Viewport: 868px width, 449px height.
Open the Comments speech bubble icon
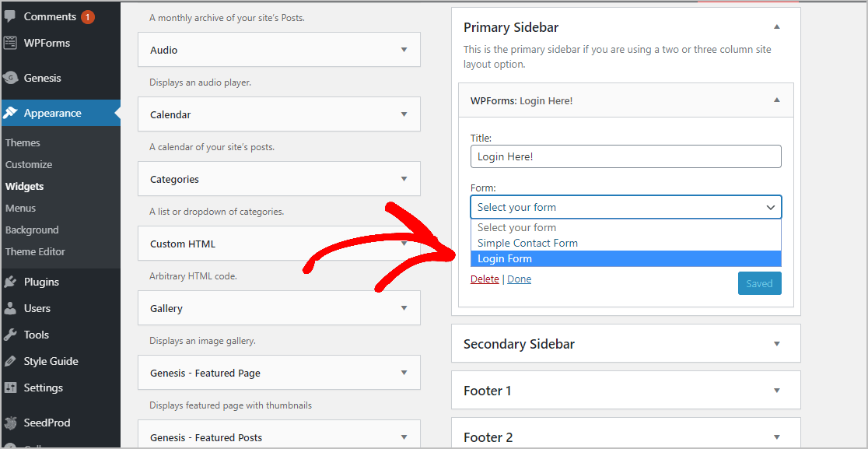point(9,17)
